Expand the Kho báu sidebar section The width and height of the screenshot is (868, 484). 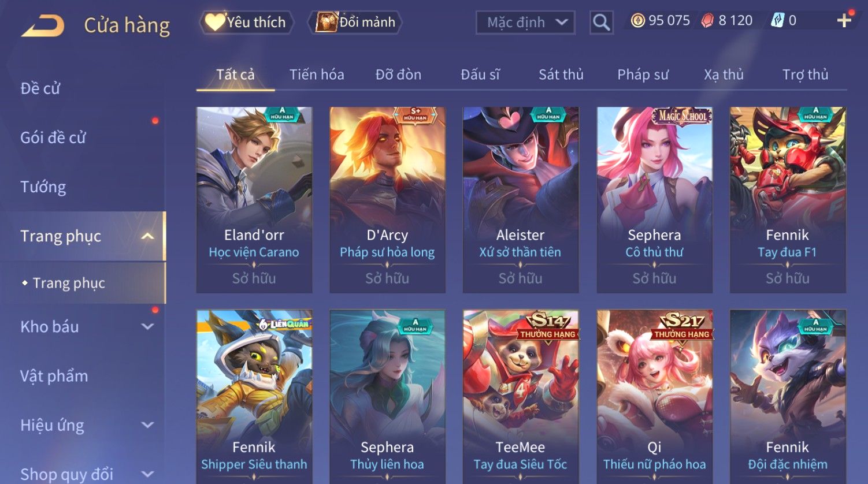tap(148, 327)
